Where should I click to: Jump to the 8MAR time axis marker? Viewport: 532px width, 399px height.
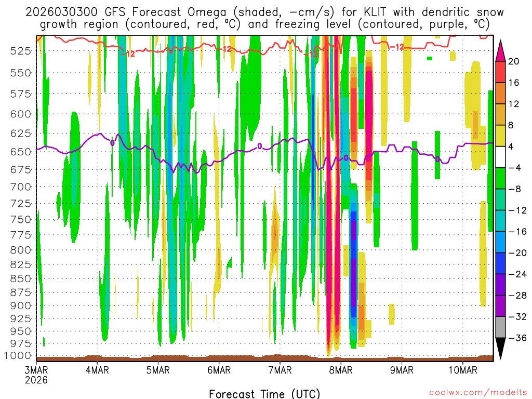pyautogui.click(x=341, y=370)
